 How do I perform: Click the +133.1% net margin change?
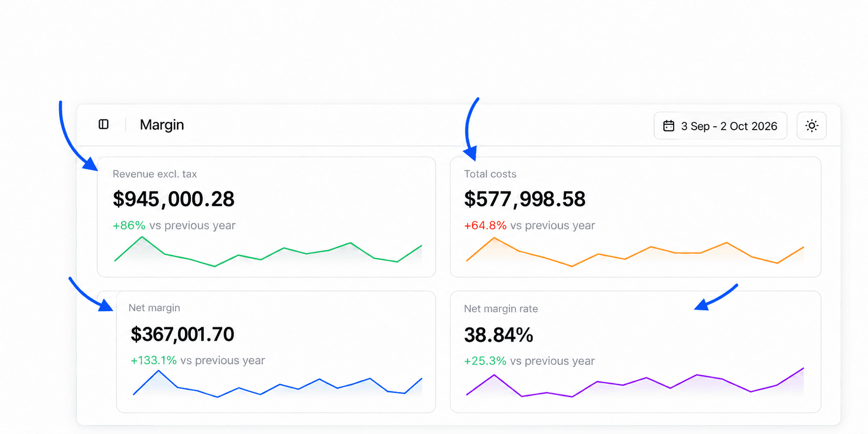click(154, 361)
